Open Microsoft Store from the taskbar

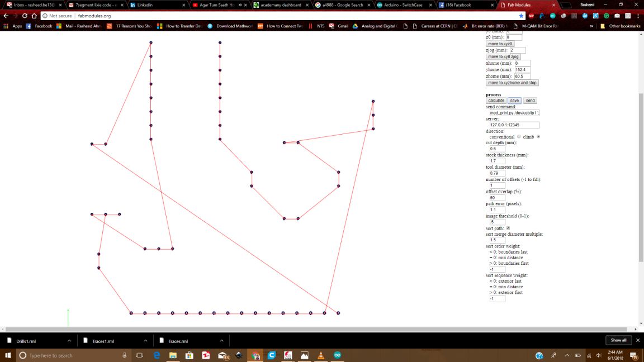[x=190, y=355]
